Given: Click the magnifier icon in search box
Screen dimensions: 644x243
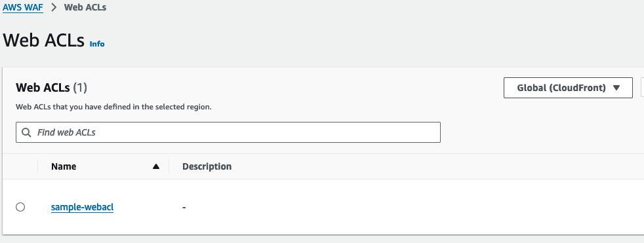Looking at the screenshot, I should 27,132.
